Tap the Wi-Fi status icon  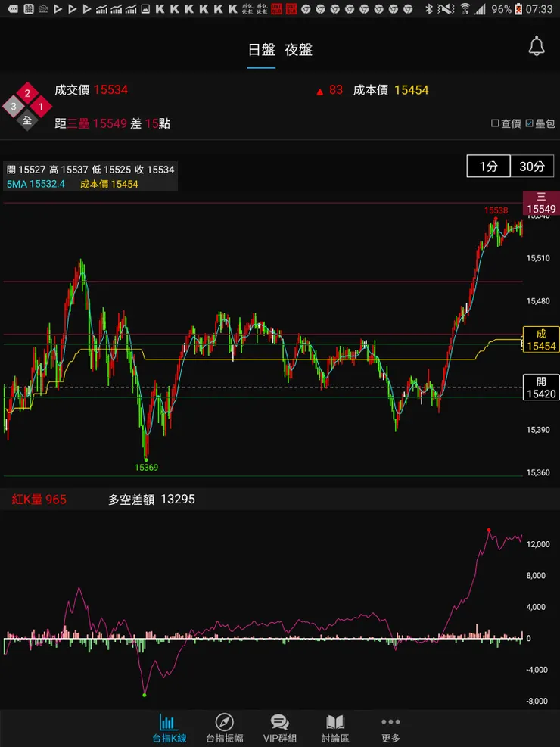(x=465, y=8)
